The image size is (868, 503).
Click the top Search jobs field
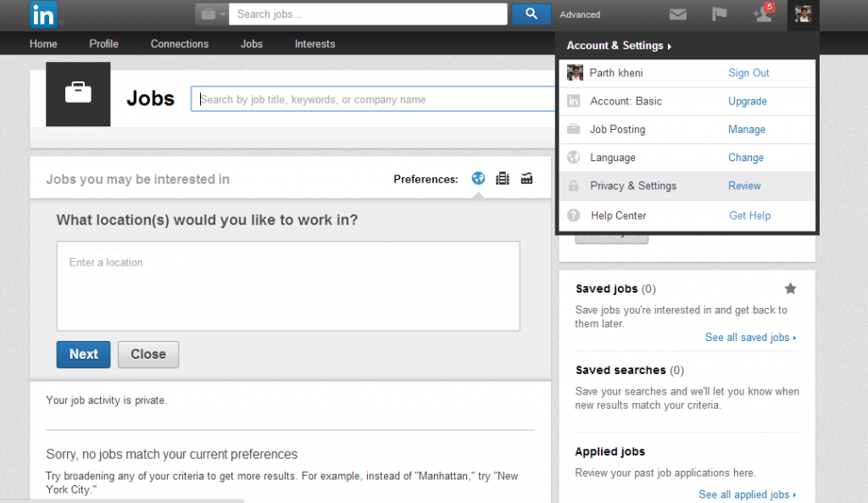(368, 14)
